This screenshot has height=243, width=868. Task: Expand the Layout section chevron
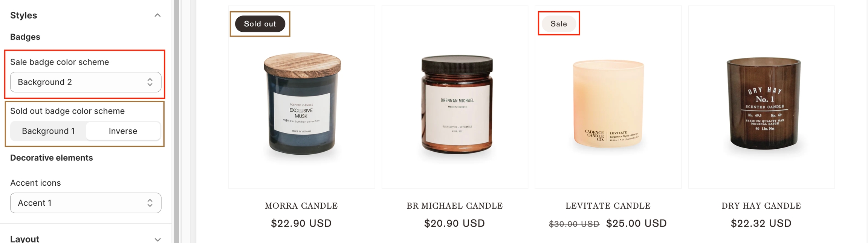click(x=157, y=239)
